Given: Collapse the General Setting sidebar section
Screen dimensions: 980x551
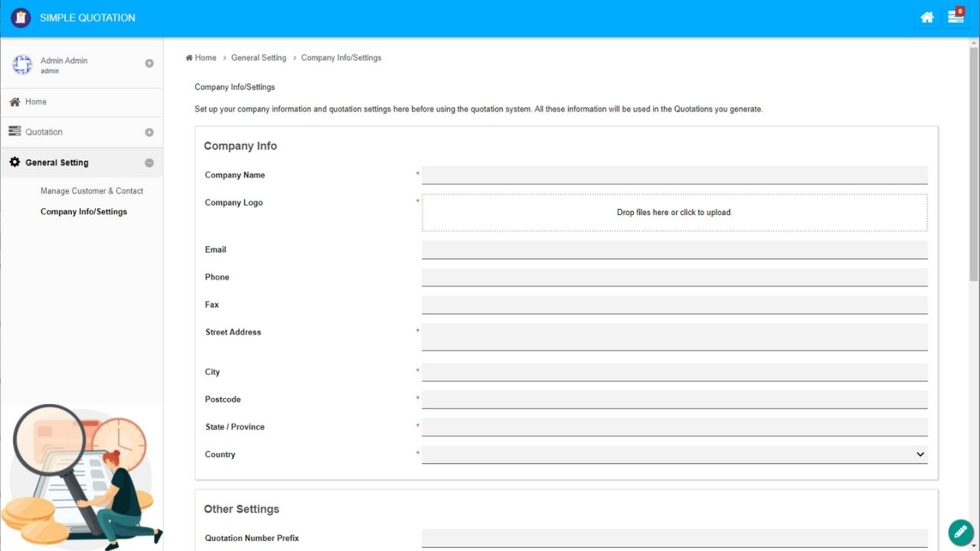Looking at the screenshot, I should tap(149, 163).
